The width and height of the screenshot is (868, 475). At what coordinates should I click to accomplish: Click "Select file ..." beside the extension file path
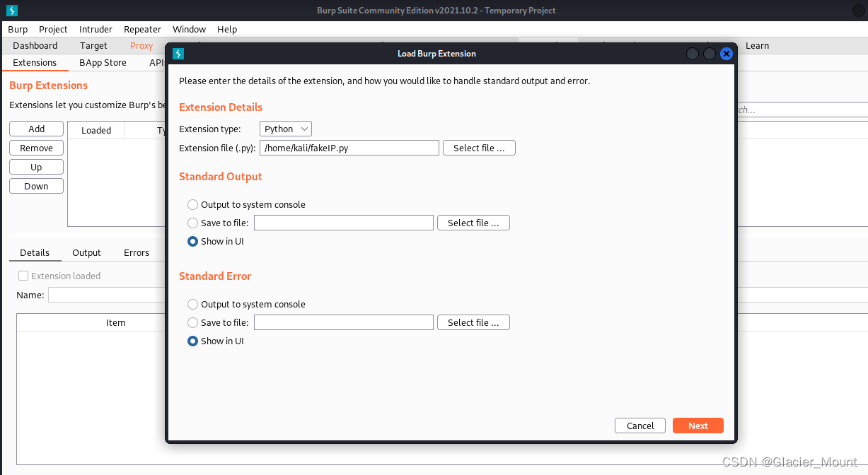[x=479, y=148]
